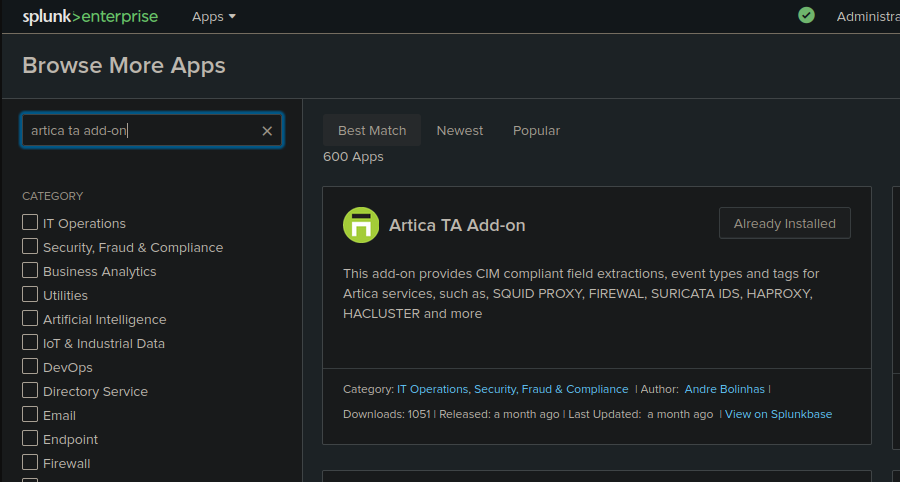Switch to the Popular tab

536,130
